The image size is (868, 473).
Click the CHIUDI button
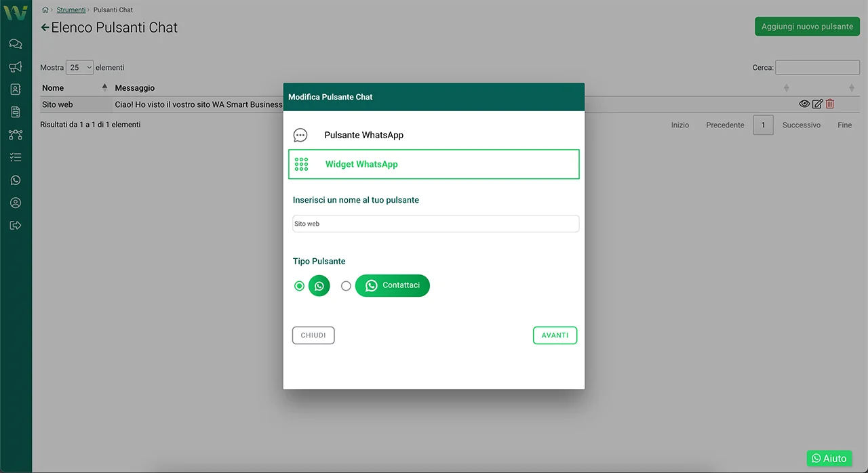tap(313, 335)
